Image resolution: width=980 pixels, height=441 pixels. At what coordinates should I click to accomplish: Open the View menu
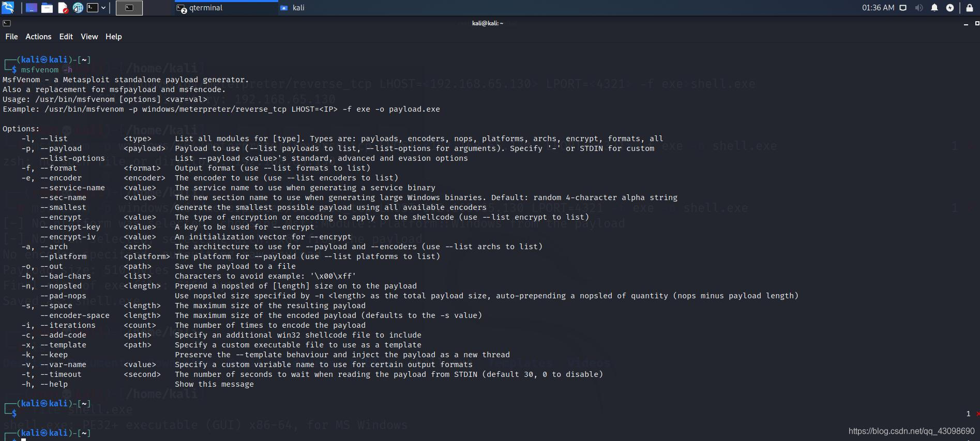(89, 37)
